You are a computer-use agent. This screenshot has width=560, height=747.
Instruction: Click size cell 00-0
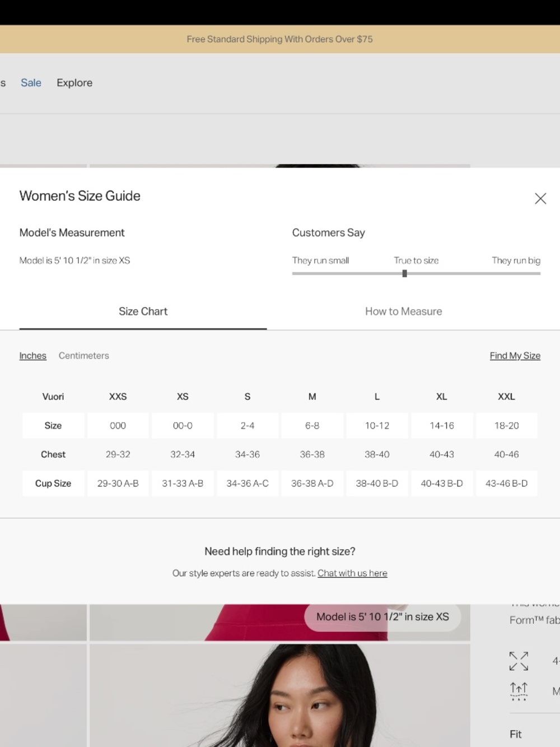(x=183, y=426)
